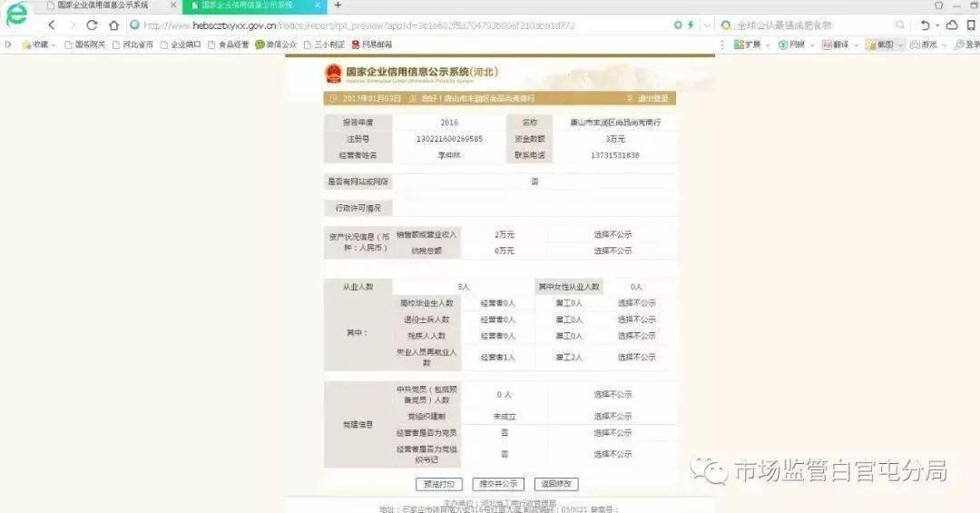Open the 网易邮箱 bookmark
The width and height of the screenshot is (980, 513).
(372, 44)
